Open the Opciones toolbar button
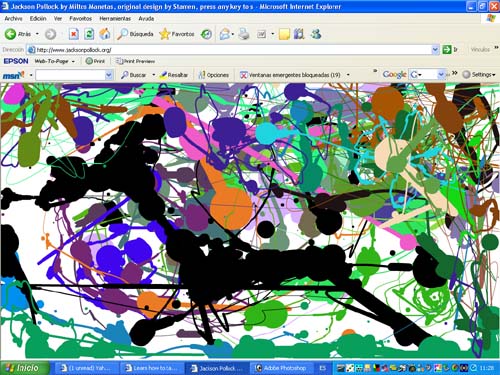Screen dimensions: 500x375 coord(214,75)
